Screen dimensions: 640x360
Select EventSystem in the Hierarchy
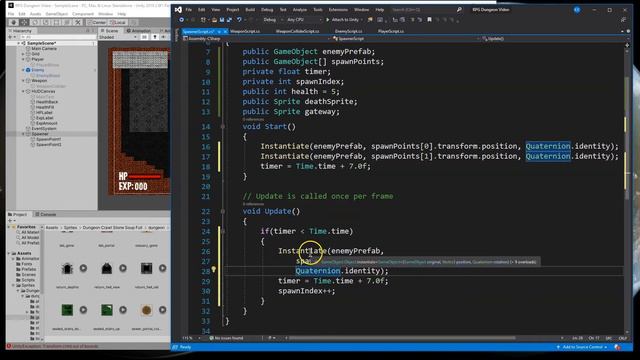[x=44, y=129]
